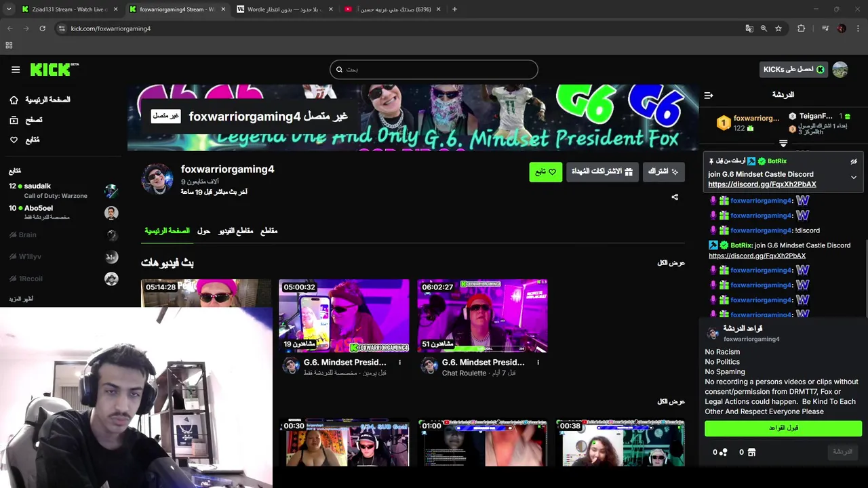The image size is (868, 488).
Task: Hide the pinned BotRix message
Action: pos(854,161)
